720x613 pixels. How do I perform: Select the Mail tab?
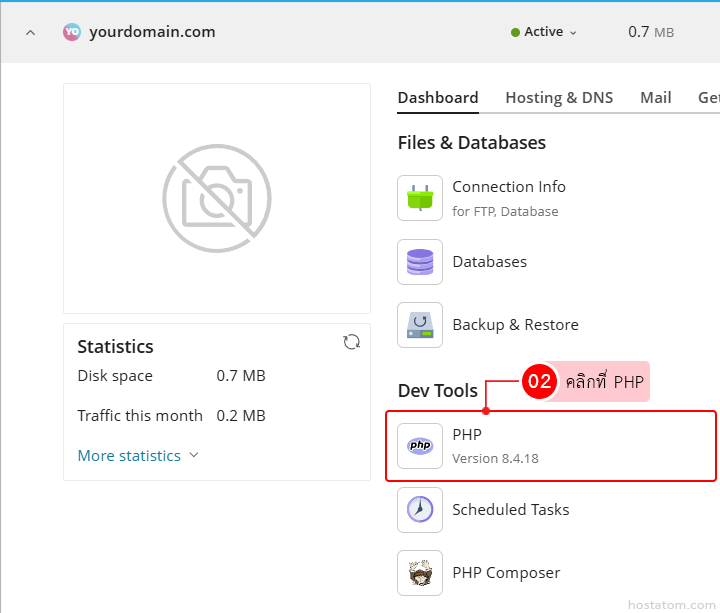pyautogui.click(x=656, y=98)
